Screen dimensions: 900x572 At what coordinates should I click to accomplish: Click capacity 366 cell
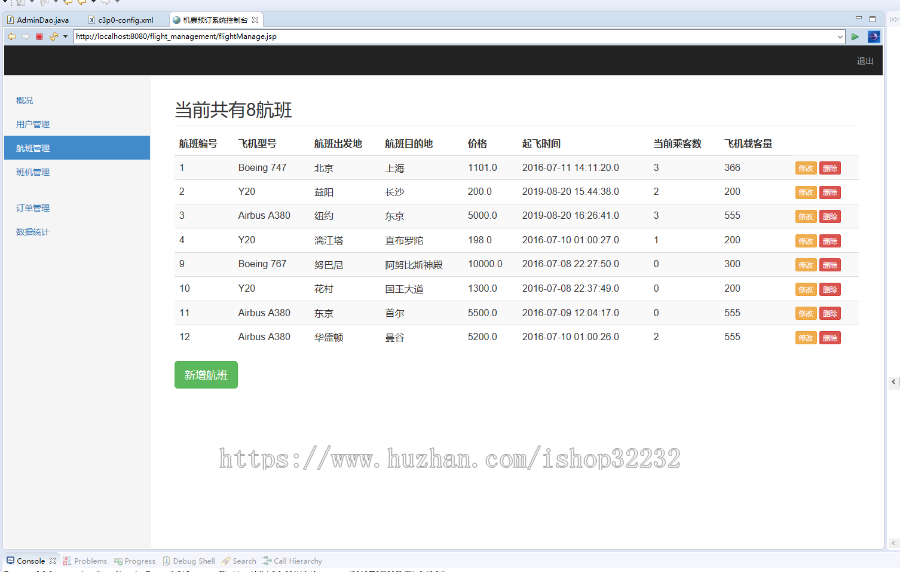[732, 168]
